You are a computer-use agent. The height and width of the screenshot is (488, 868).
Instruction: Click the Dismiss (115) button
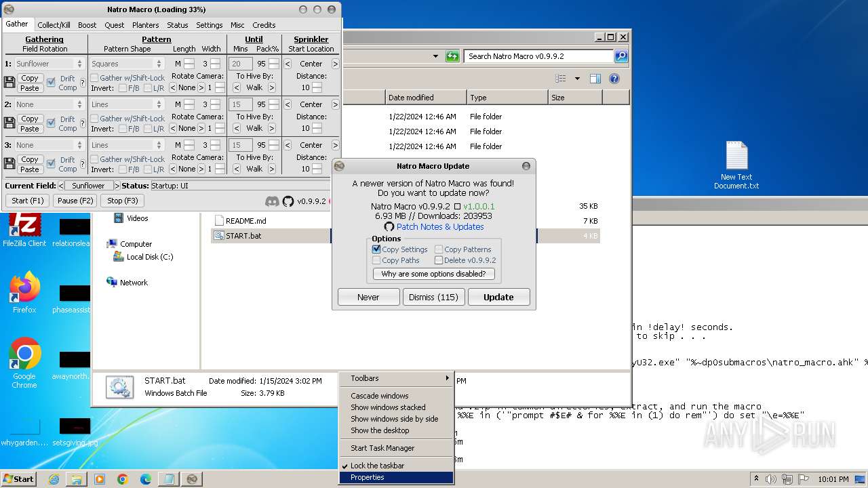coord(433,297)
